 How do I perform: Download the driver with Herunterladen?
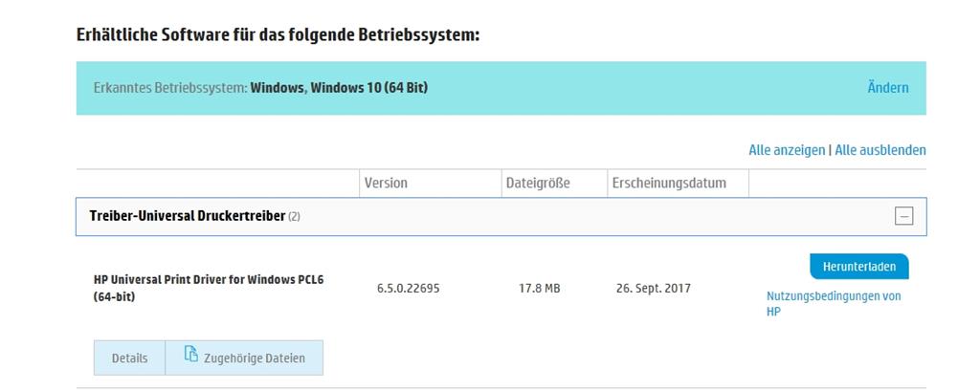(x=858, y=267)
